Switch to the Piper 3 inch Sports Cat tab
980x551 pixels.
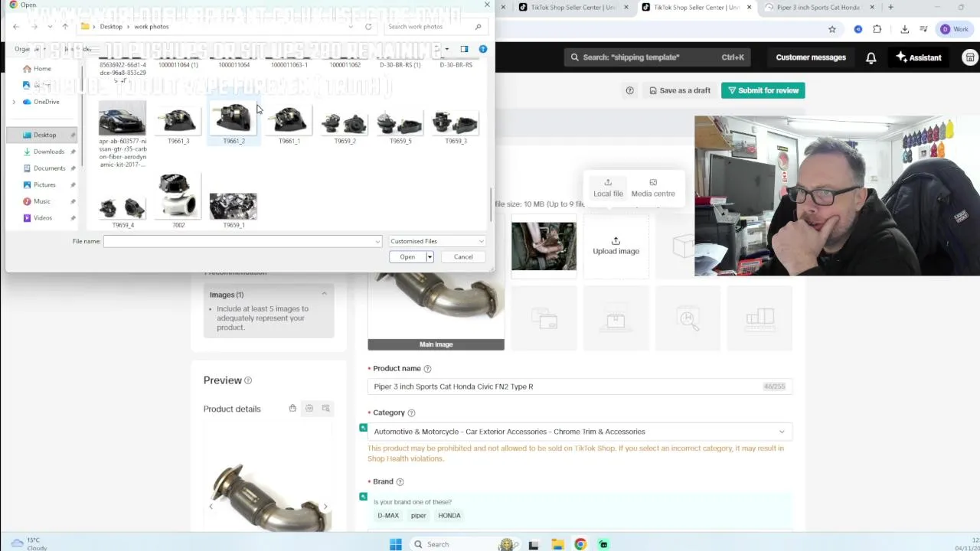819,8
